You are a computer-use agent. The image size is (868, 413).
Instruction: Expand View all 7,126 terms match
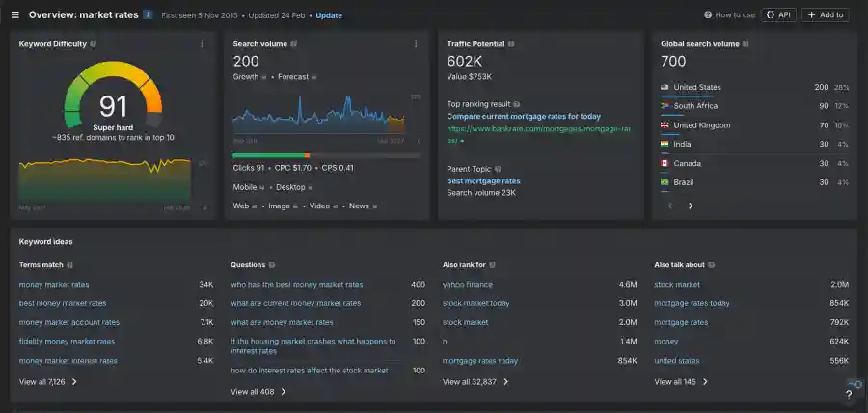click(47, 382)
